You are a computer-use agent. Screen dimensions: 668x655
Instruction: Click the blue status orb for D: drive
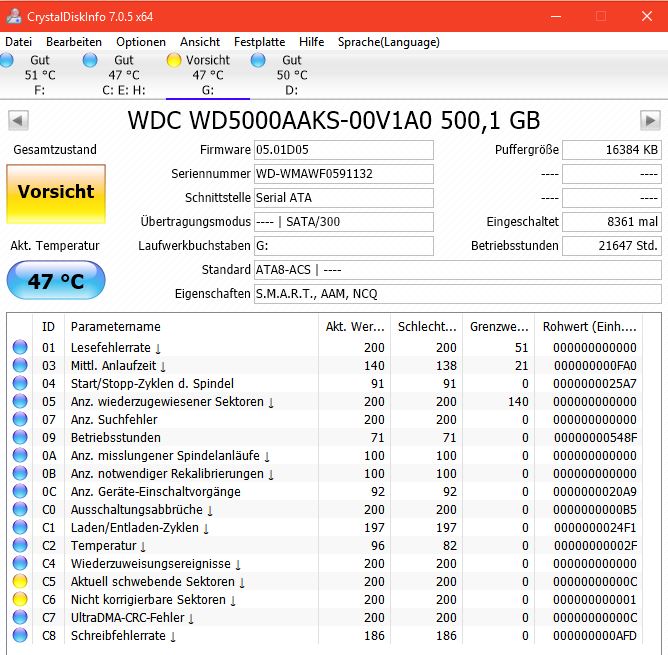pos(258,60)
